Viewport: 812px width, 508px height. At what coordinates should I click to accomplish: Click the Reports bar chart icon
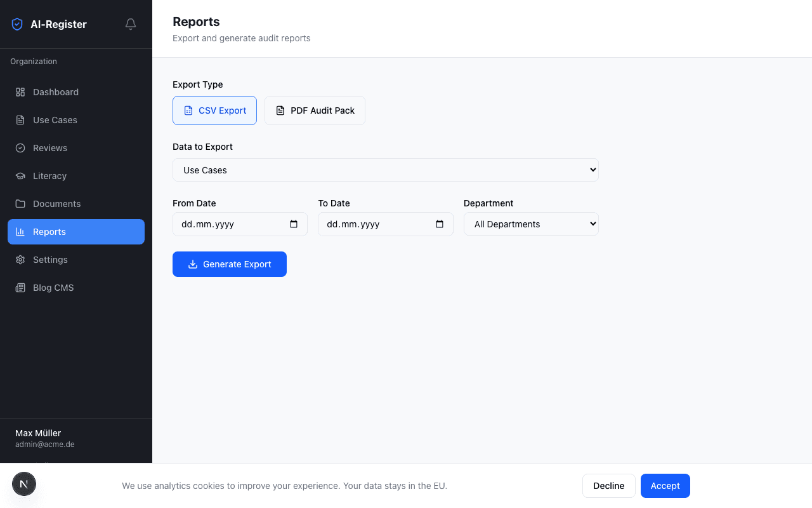(20, 231)
